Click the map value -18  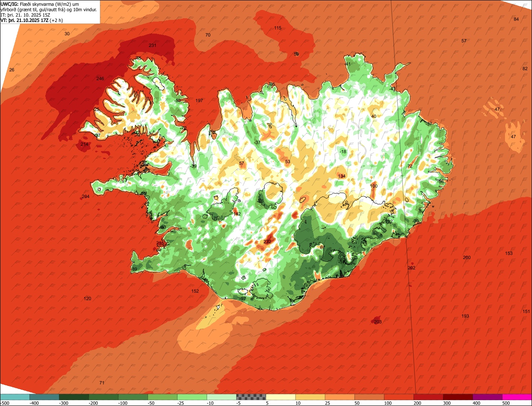pos(343,152)
